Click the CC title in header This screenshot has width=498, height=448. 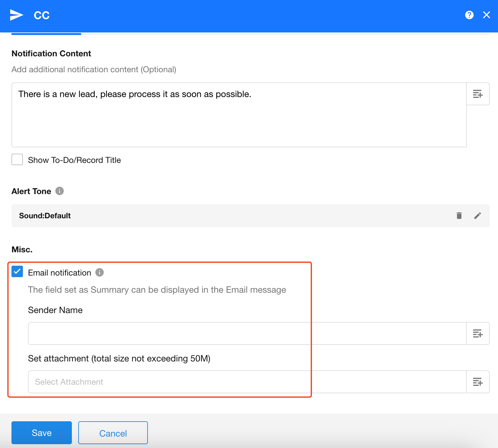pos(42,15)
